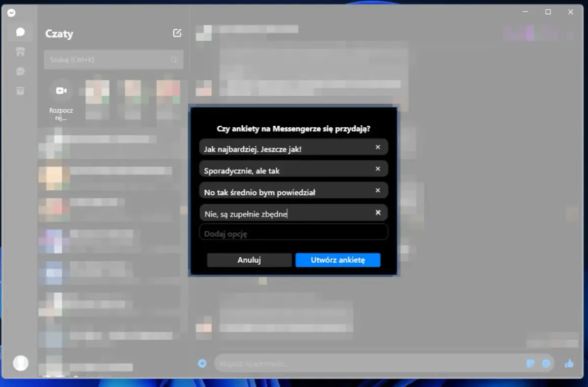This screenshot has width=588, height=387.
Task: Click the Szukaj search field
Action: [113, 60]
